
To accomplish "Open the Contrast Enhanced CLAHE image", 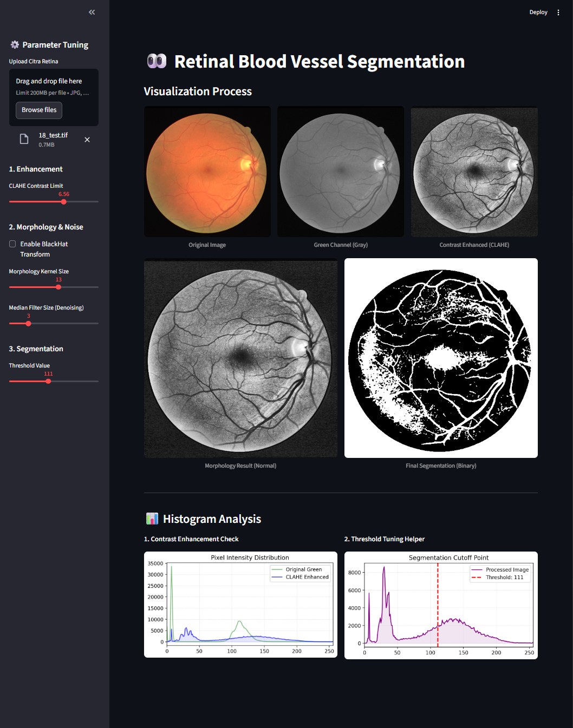I will (x=474, y=172).
